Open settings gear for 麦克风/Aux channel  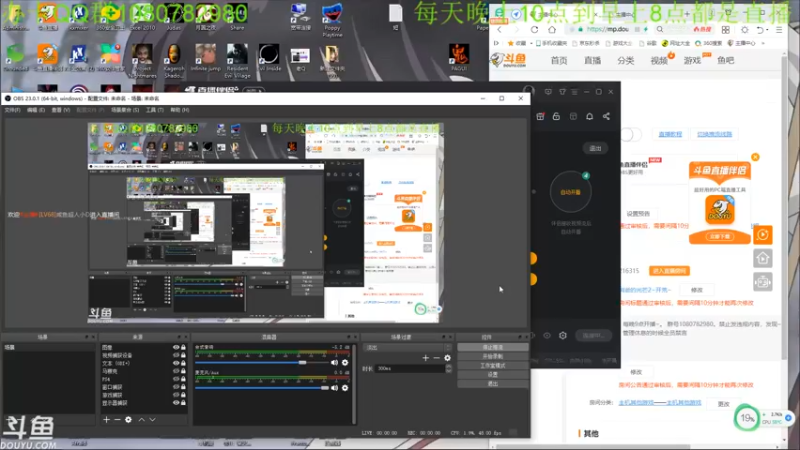(x=345, y=388)
